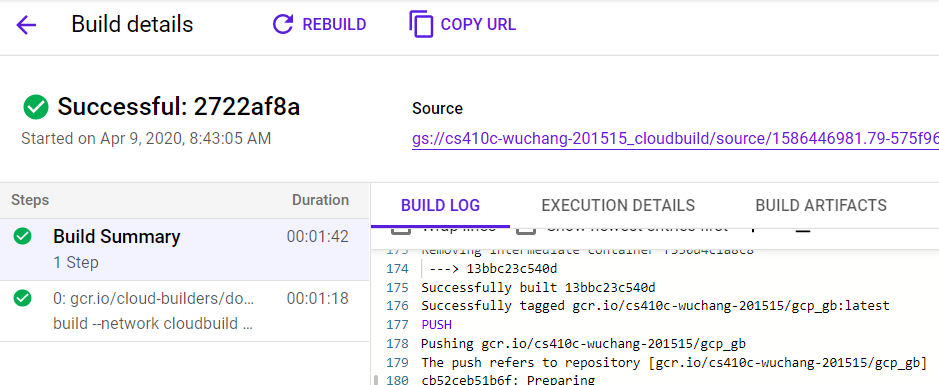
Task: Click the COPY URL button label
Action: point(478,25)
